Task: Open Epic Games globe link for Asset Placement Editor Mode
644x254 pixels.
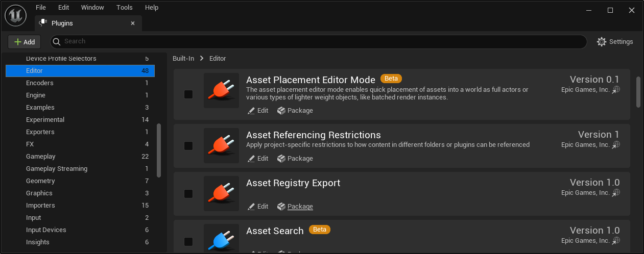Action: click(x=616, y=90)
